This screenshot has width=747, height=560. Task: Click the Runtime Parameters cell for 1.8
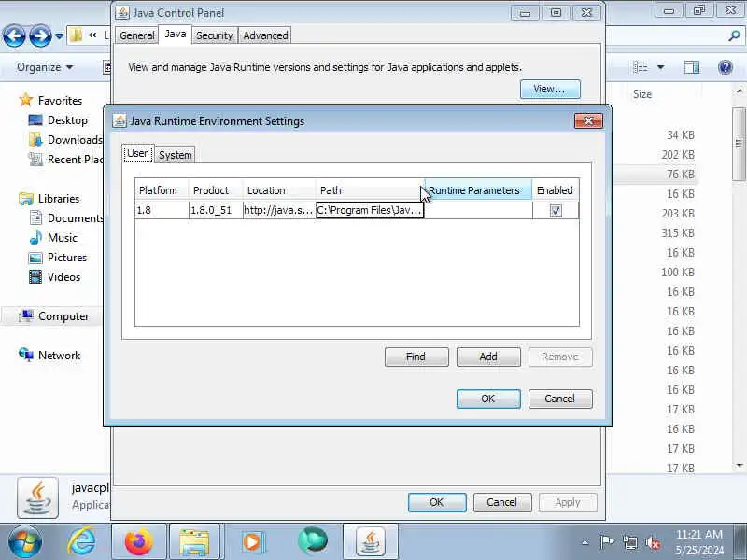coord(478,210)
